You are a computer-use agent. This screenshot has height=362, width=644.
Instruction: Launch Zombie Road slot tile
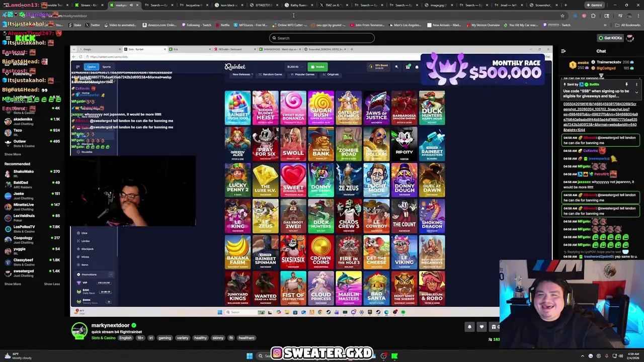349,144
